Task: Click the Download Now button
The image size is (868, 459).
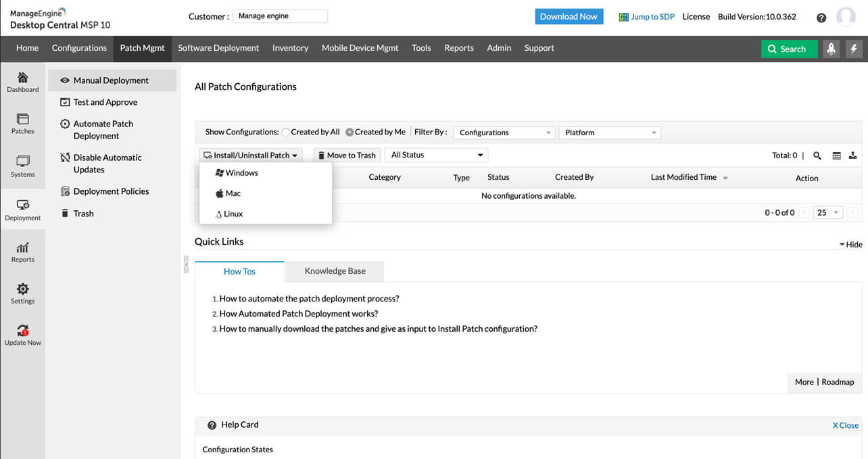Action: tap(569, 17)
